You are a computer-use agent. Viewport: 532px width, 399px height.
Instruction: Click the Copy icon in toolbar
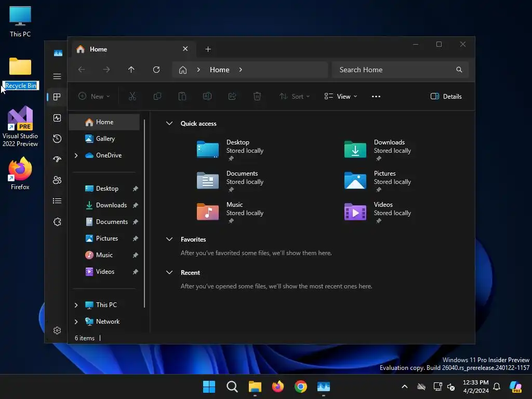157,96
